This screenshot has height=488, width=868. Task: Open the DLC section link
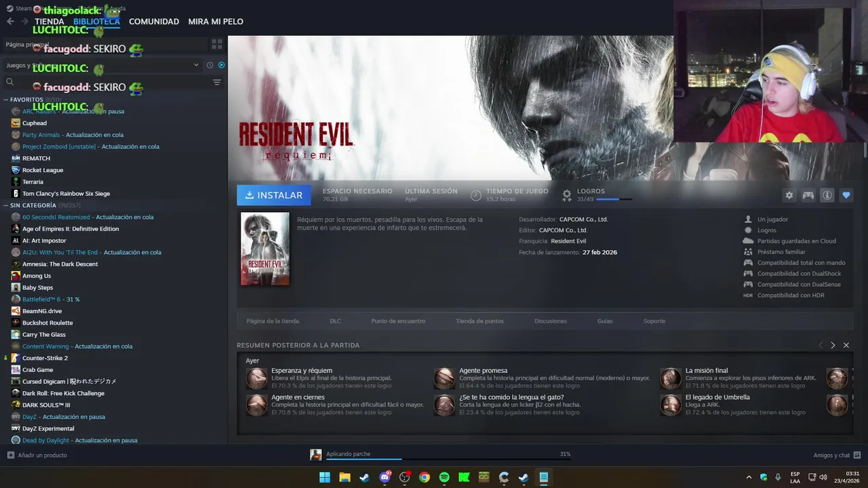click(x=335, y=321)
